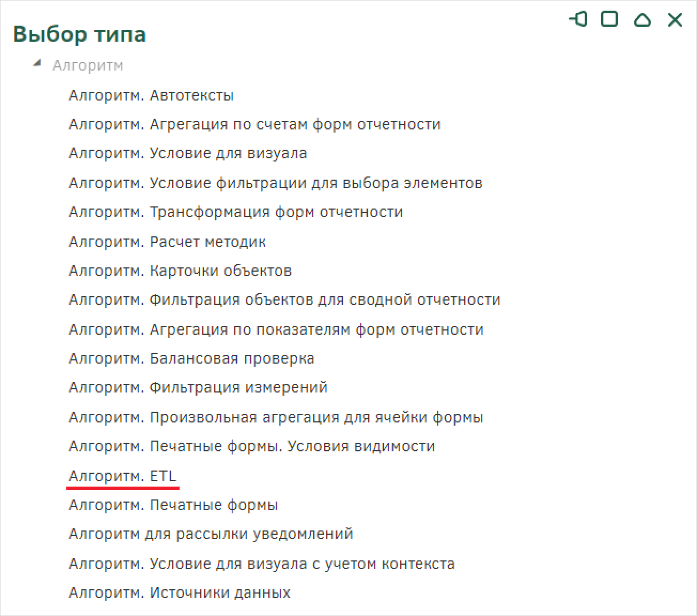Select Алгоритм. Условие фильтрации для выбора элементов
Screen dimensions: 697x616
pos(275,183)
